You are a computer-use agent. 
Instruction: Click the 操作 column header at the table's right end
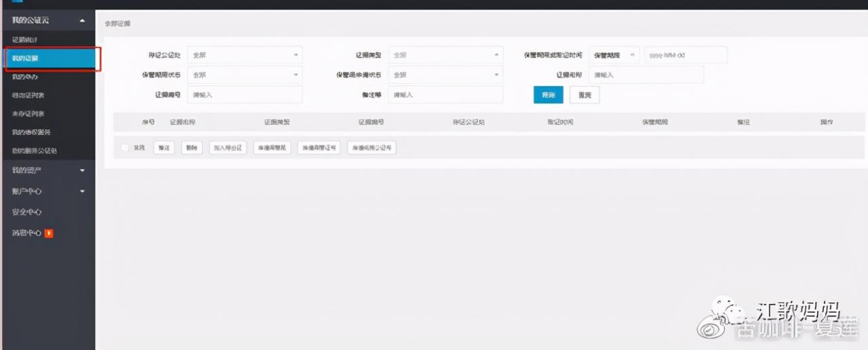826,122
